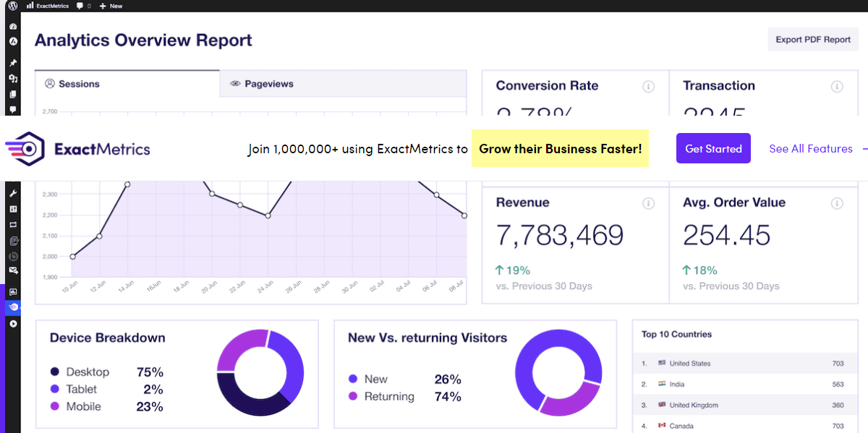Screen dimensions: 868x433
Task: Click the Returning visitors legend dot
Action: tap(353, 396)
